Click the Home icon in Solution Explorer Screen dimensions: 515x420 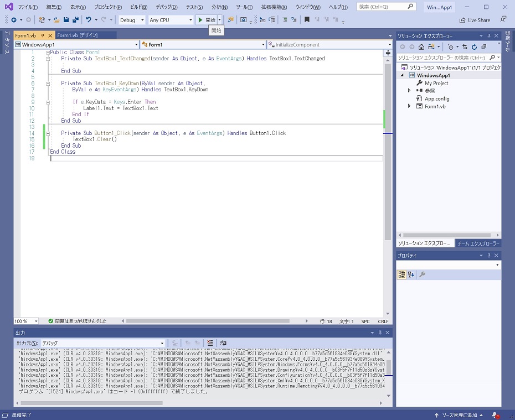coord(421,47)
